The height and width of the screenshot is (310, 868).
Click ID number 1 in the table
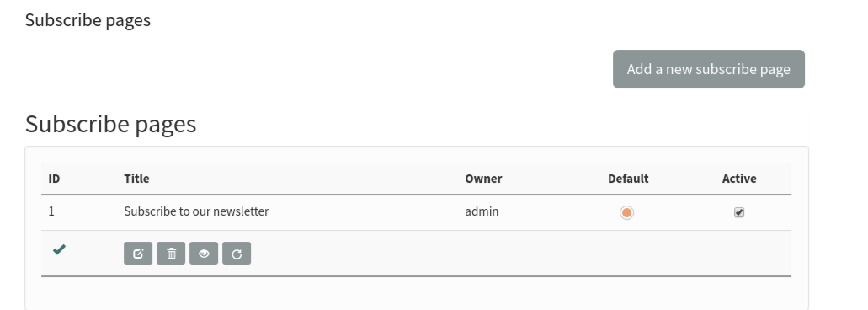click(x=51, y=211)
